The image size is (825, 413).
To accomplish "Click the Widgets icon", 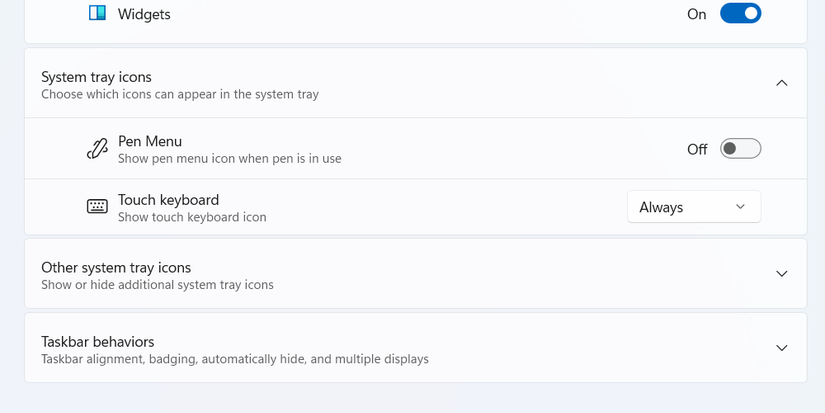I will click(97, 14).
